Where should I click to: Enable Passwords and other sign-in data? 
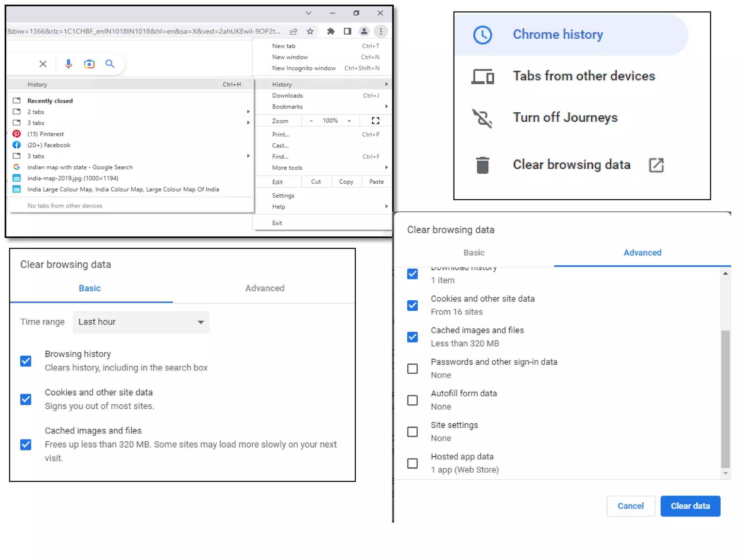[x=412, y=369]
